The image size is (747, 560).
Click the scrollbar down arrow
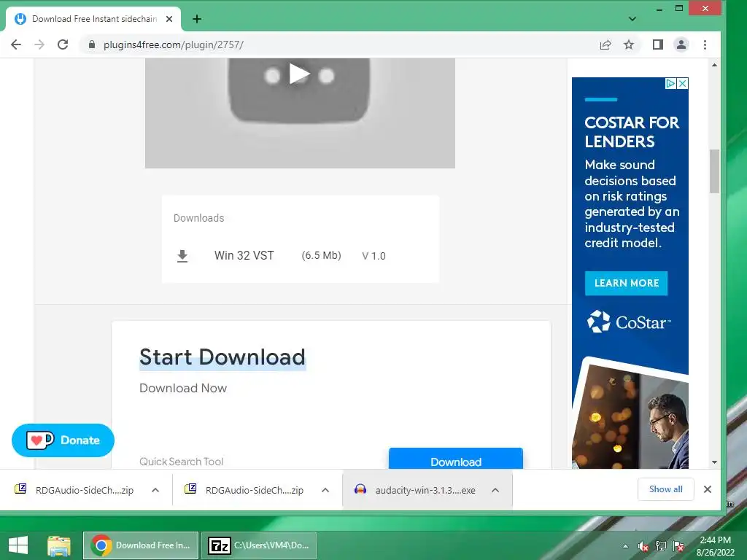click(714, 462)
